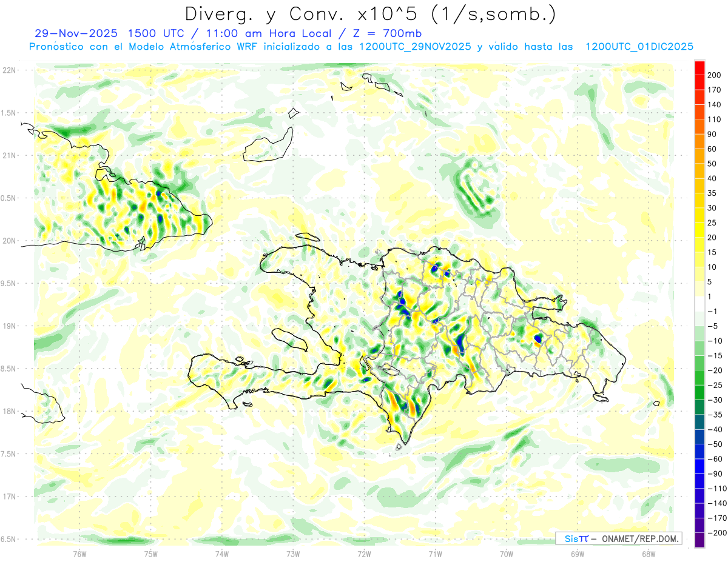This screenshot has width=728, height=562.
Task: Pick the green swatch between -20 and -25
Action: 699,378
